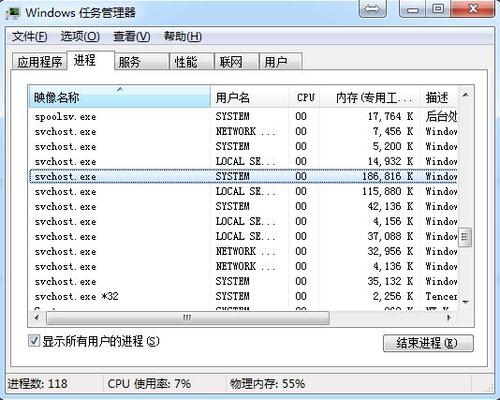Viewport: 500px width, 400px height.
Task: Click the 进程数: 118 status entry
Action: (x=37, y=384)
